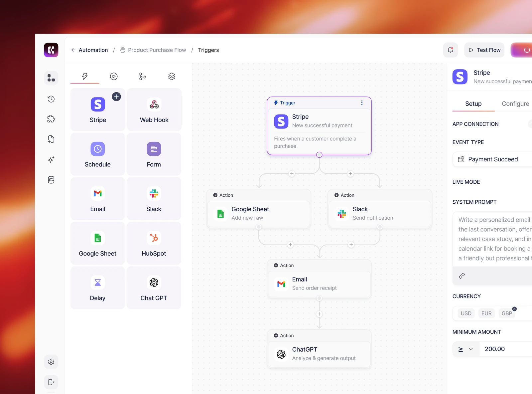Select the EUR currency tag

click(x=486, y=313)
